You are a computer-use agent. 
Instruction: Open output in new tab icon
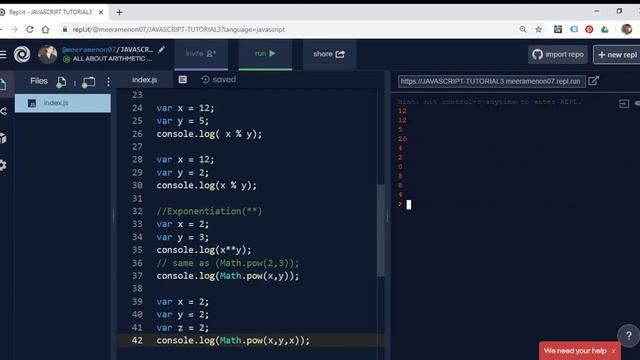coord(593,81)
